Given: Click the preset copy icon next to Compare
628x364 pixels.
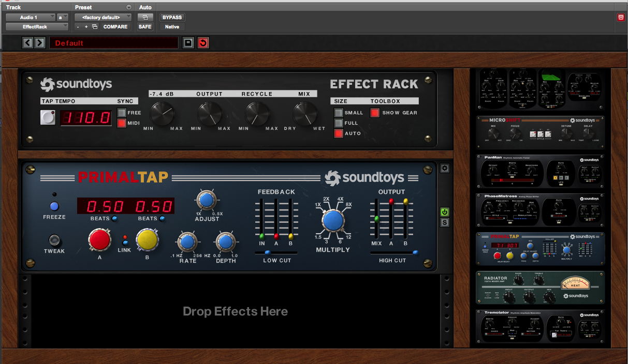Looking at the screenshot, I should tap(95, 27).
